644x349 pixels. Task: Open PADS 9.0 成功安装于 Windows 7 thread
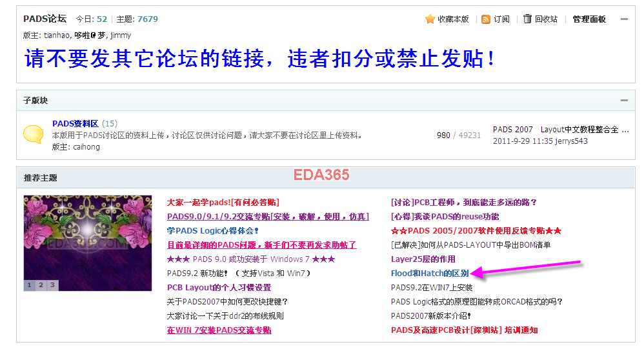[251, 259]
